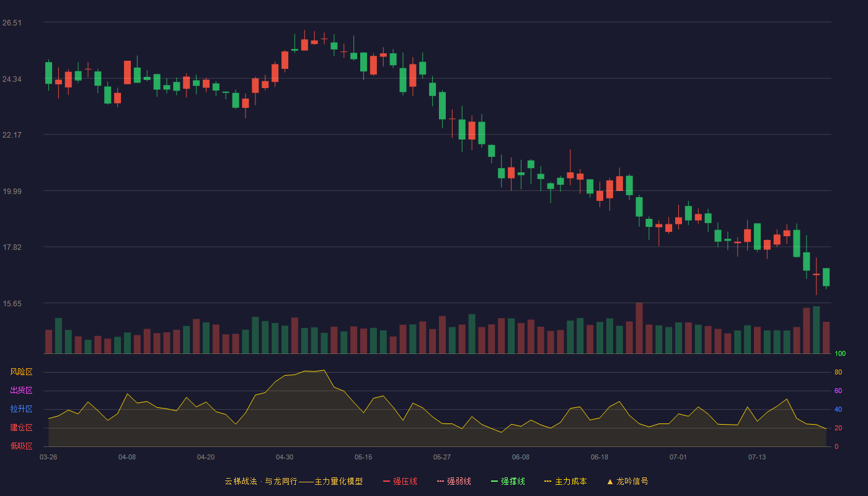Toggle the green 强撑线 legend icon

coord(494,481)
